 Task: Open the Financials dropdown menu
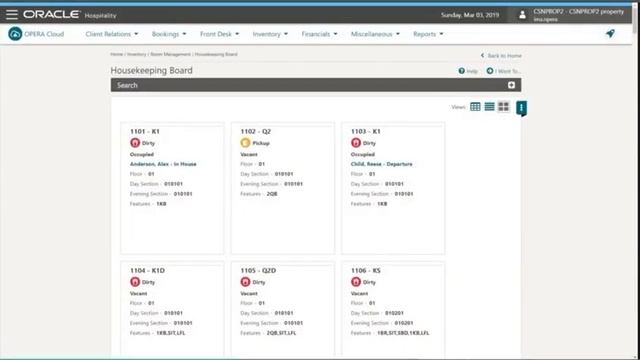(x=320, y=34)
